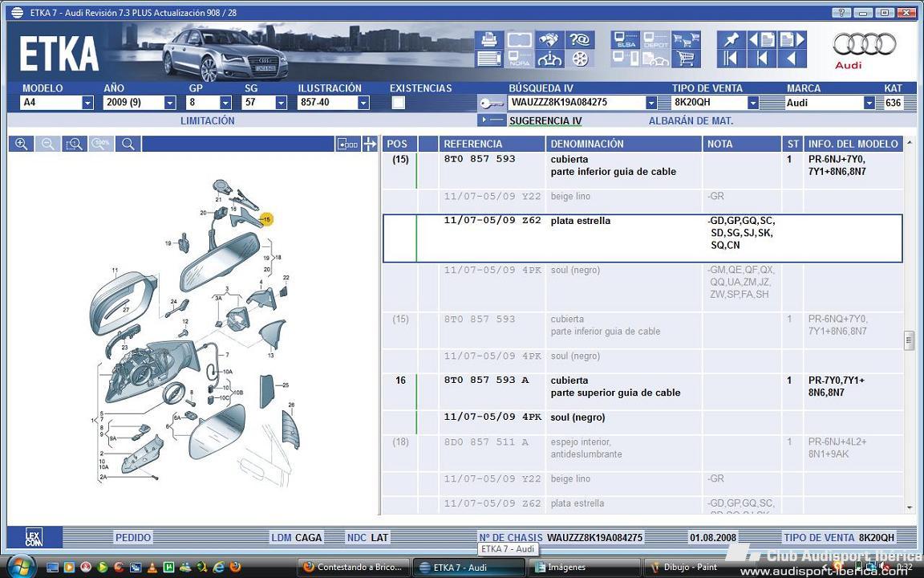Open the ELSA link icon
This screenshot has width=924, height=578.
[x=626, y=40]
